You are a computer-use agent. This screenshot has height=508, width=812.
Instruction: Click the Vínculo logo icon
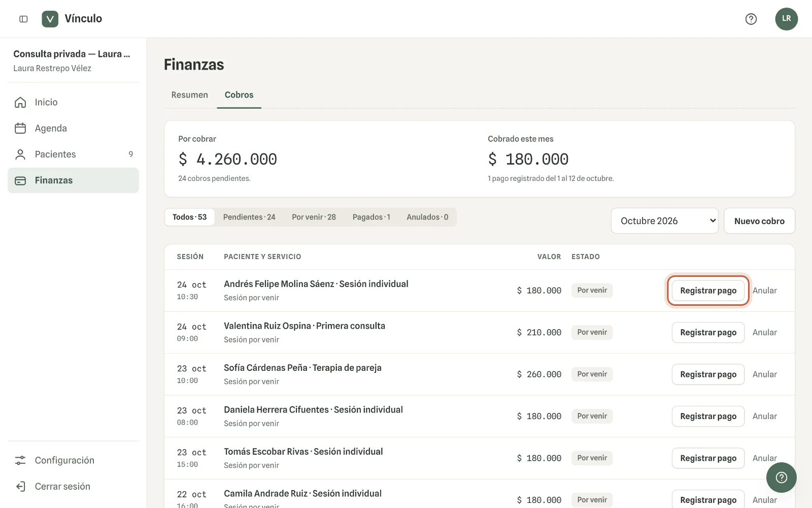coord(50,19)
